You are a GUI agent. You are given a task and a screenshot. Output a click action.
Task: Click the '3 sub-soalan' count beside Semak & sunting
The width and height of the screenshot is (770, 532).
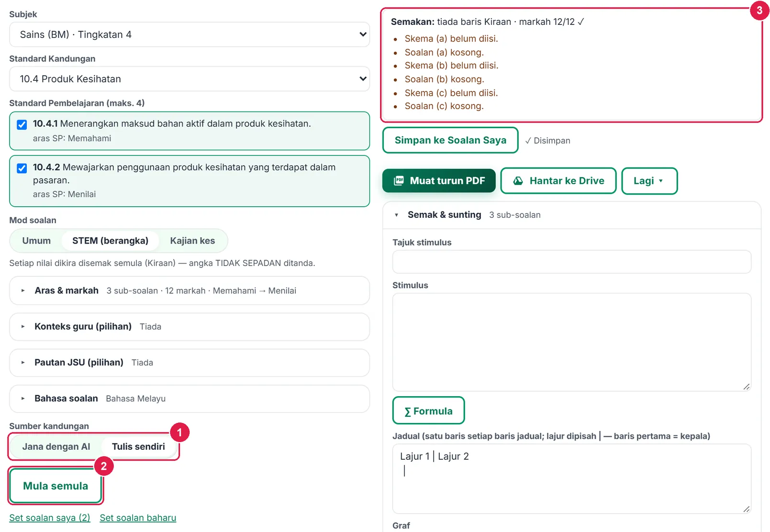[x=515, y=215]
